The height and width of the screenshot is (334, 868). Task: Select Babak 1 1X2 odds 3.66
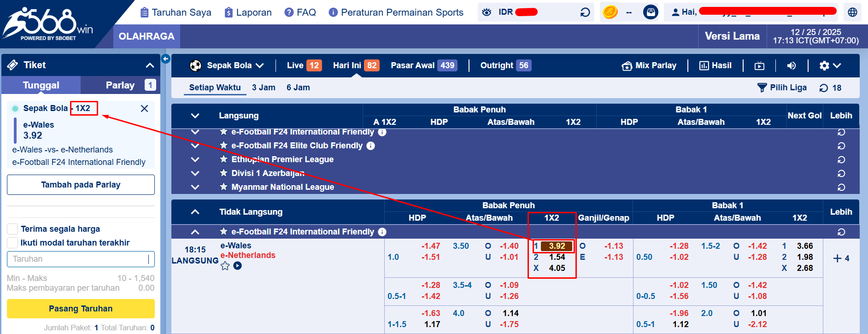(x=805, y=246)
